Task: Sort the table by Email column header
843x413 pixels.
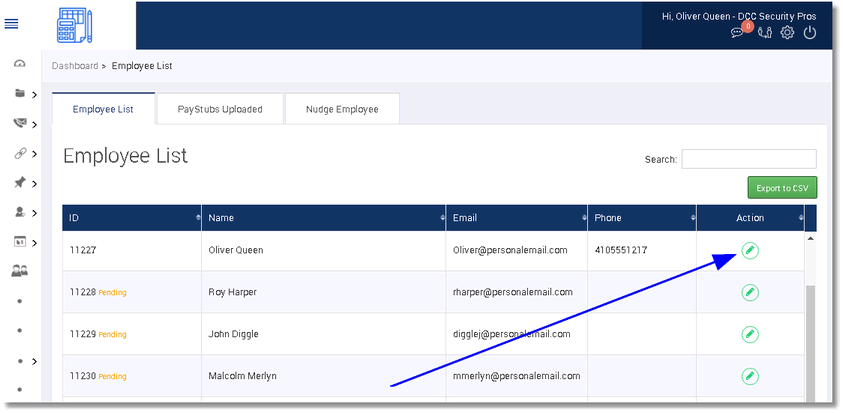Action: [x=517, y=218]
